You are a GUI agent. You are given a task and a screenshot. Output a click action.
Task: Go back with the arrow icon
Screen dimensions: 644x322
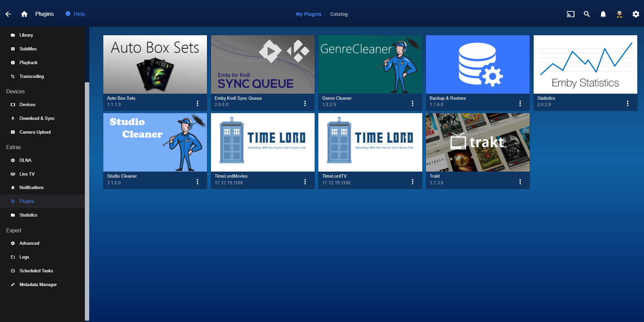[x=8, y=14]
